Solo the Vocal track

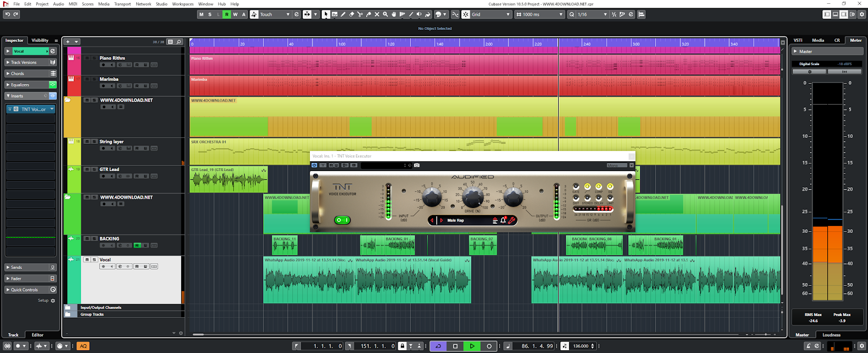point(94,260)
